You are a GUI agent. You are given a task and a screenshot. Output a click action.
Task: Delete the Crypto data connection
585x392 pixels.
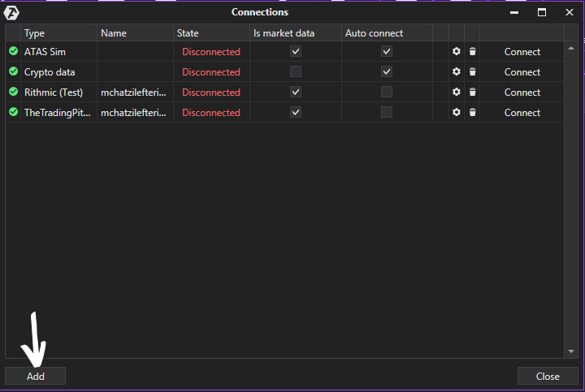[x=472, y=72]
